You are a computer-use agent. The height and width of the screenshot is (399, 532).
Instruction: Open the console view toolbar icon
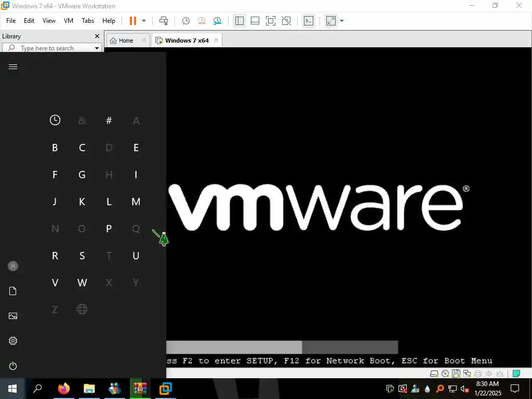click(x=309, y=21)
